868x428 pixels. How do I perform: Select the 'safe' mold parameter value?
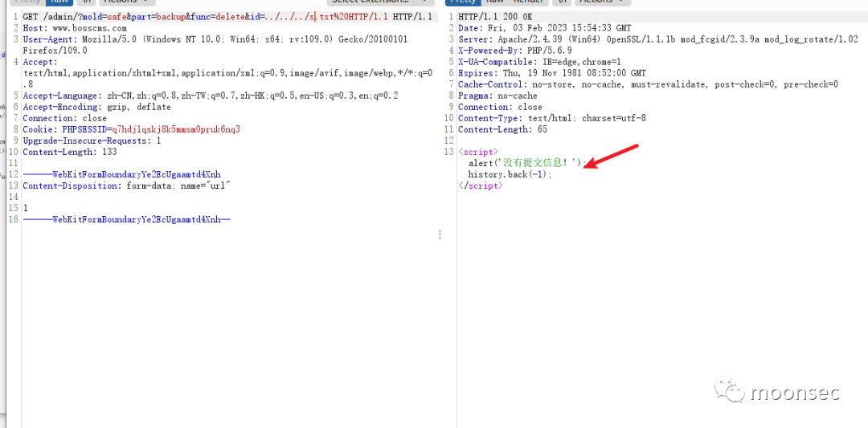117,17
